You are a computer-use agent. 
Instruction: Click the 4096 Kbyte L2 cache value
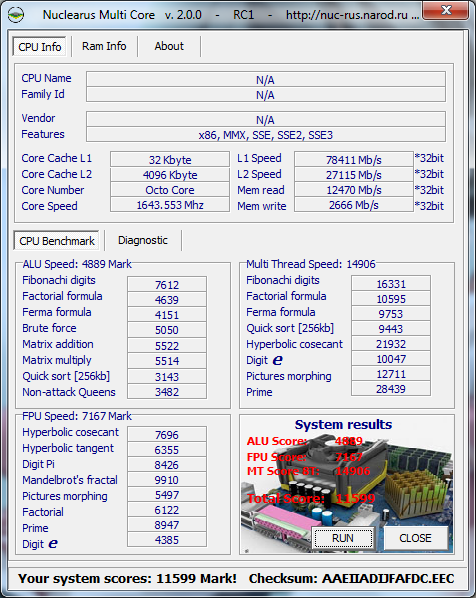point(170,175)
